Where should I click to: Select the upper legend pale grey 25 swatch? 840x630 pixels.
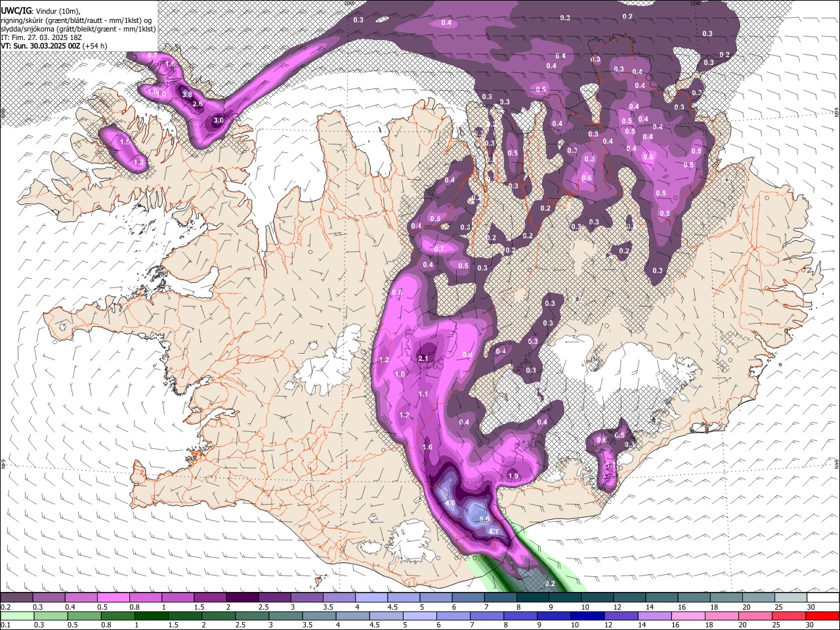click(x=791, y=597)
